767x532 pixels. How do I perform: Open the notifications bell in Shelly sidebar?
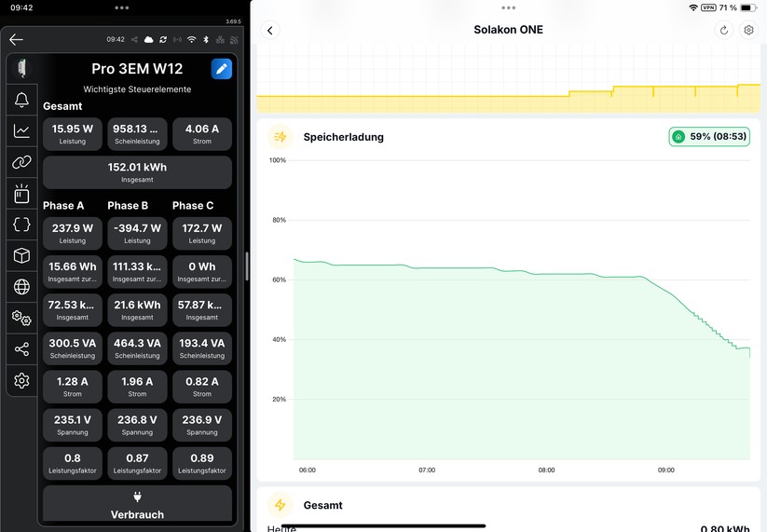click(x=21, y=100)
